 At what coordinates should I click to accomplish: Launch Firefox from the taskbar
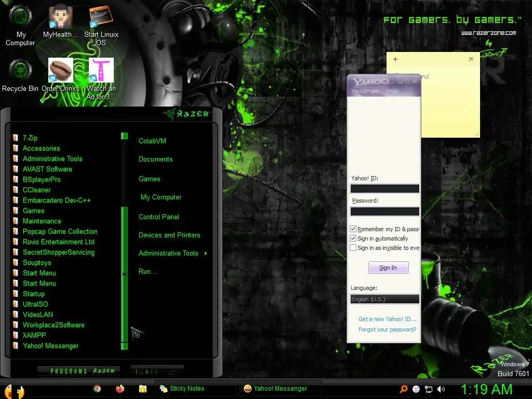point(120,389)
